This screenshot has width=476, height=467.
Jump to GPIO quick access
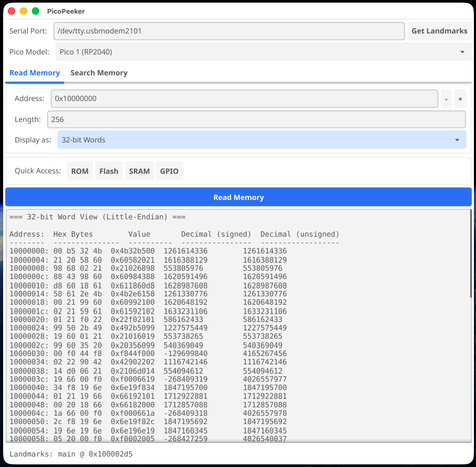pyautogui.click(x=169, y=171)
